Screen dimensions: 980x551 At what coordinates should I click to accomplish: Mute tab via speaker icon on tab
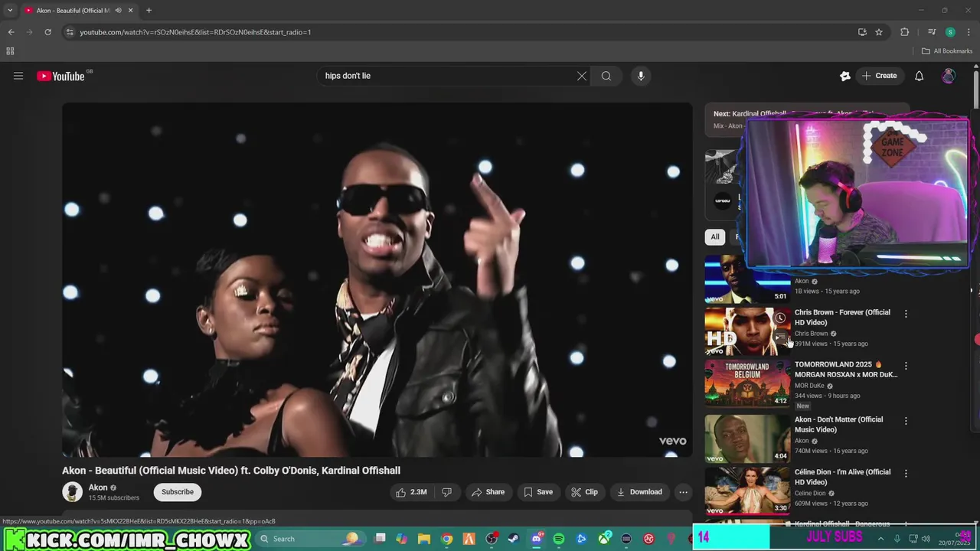[118, 11]
